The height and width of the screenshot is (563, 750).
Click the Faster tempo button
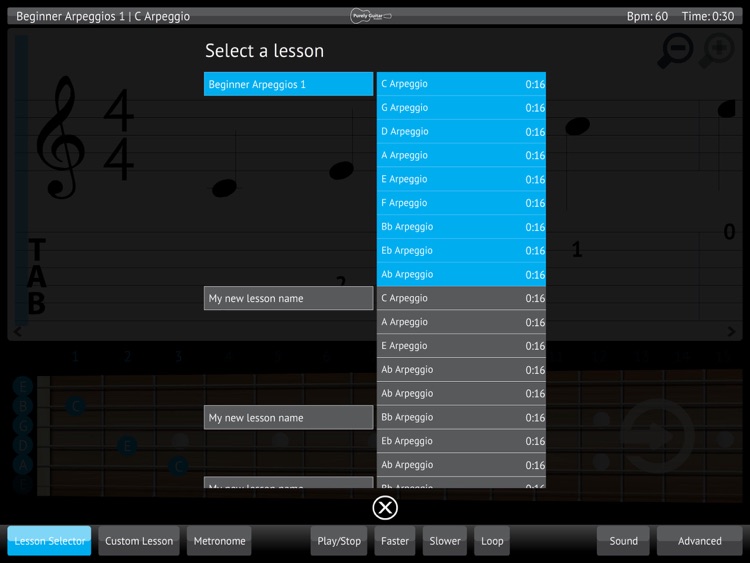pyautogui.click(x=395, y=541)
